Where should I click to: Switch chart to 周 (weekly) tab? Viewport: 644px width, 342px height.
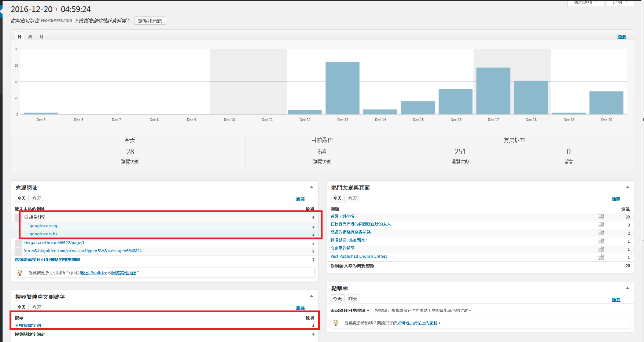tap(30, 37)
